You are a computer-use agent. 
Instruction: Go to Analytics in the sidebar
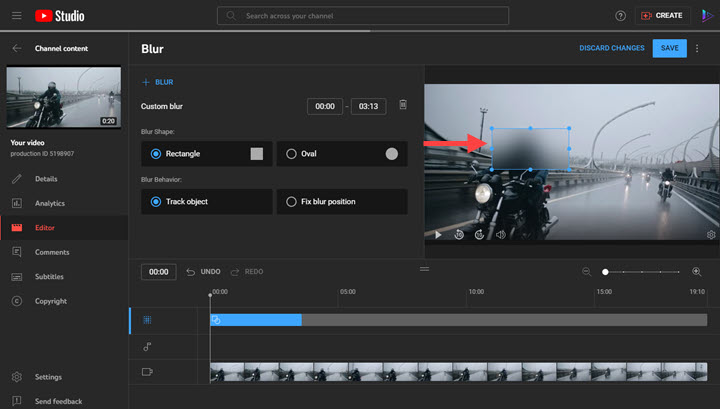click(x=50, y=203)
